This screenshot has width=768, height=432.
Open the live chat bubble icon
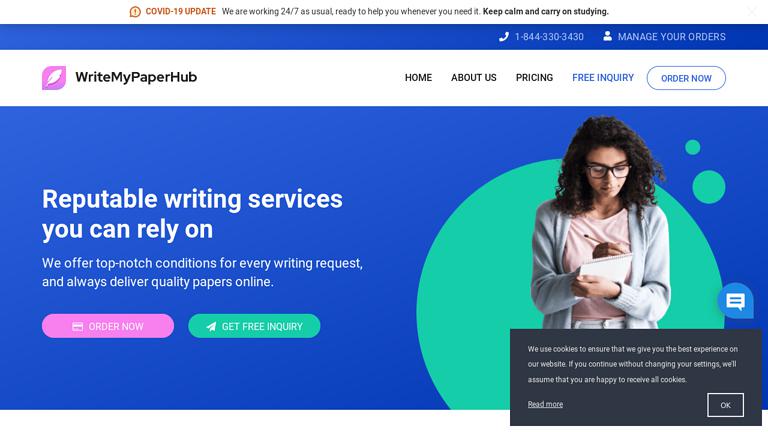(735, 301)
